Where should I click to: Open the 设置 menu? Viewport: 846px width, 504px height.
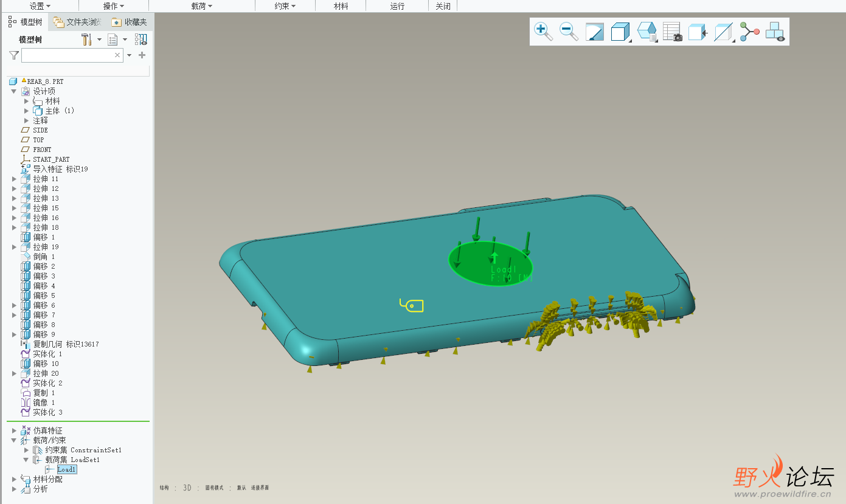coord(40,6)
